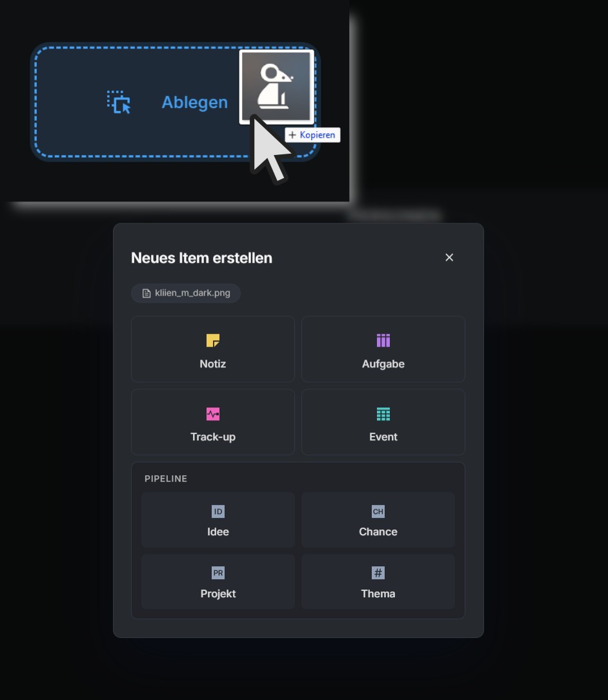Click the CH badge icon for Chance
Screen dimensions: 608x700
tap(378, 511)
